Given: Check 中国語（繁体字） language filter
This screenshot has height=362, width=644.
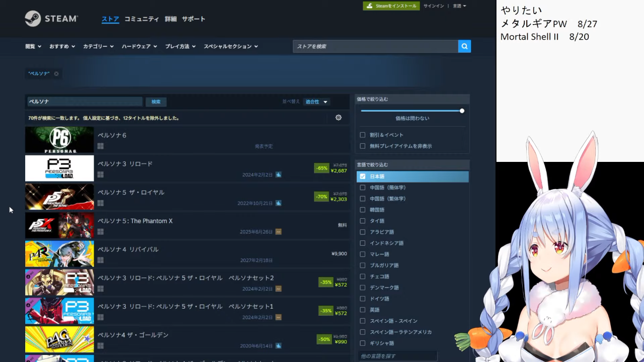Looking at the screenshot, I should click(x=362, y=199).
